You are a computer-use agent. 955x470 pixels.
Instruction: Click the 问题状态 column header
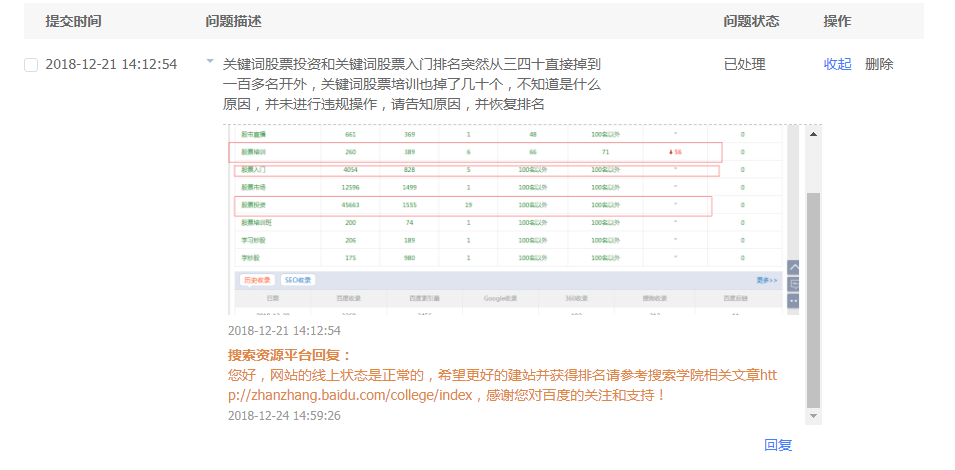pos(751,21)
